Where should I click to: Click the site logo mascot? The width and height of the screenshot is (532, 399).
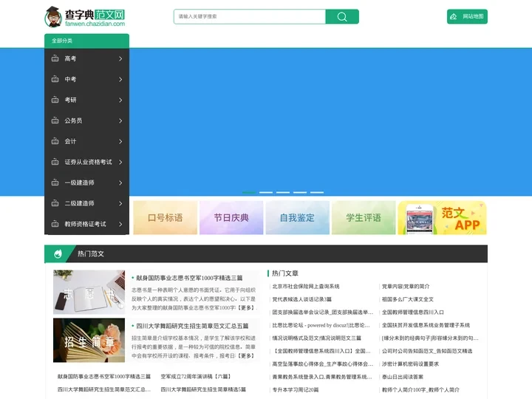click(53, 16)
